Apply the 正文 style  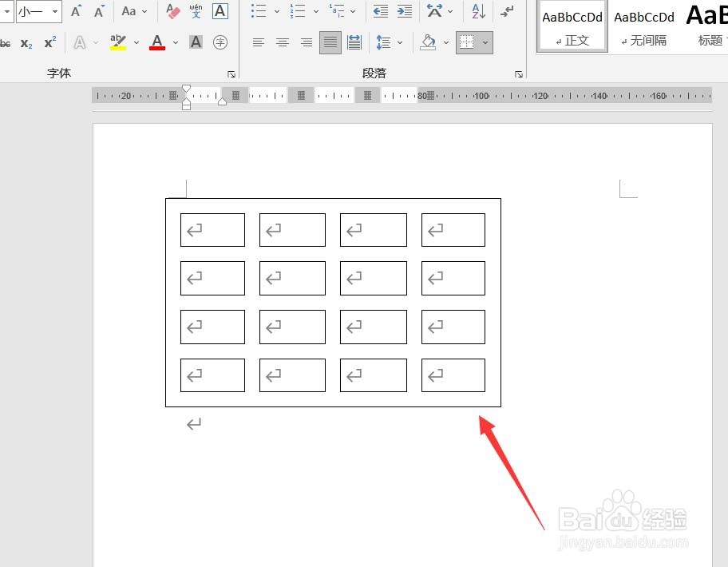pos(572,28)
